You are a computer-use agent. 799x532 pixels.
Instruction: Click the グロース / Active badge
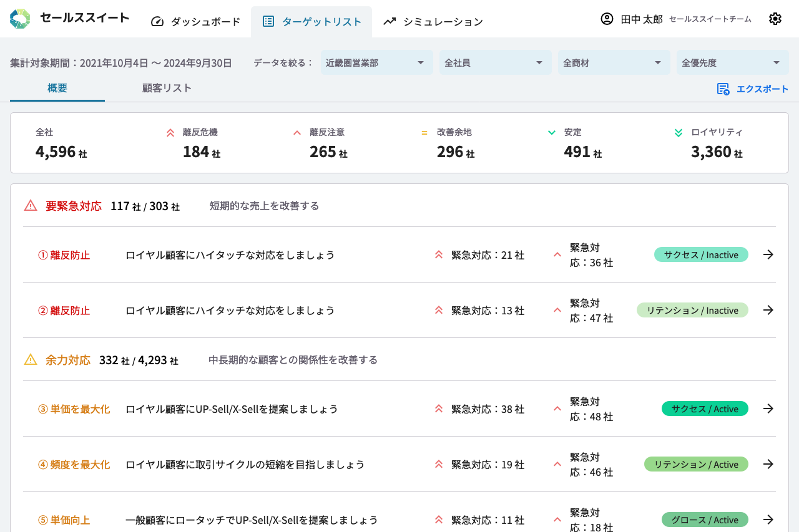705,520
